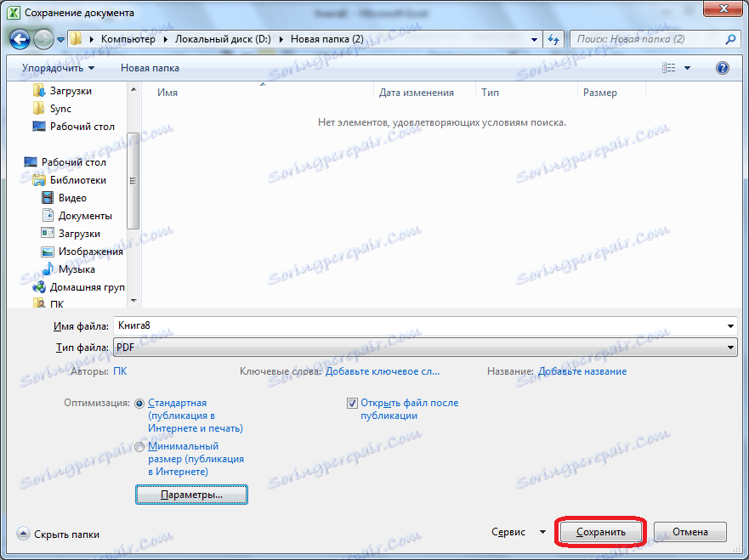Click the Параметры... button
This screenshot has height=560, width=749.
point(191,495)
